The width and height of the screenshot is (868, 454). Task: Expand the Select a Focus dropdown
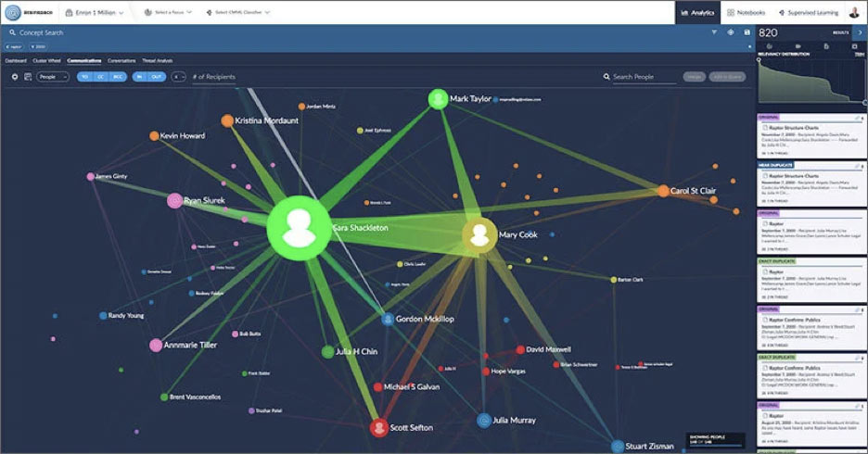169,12
